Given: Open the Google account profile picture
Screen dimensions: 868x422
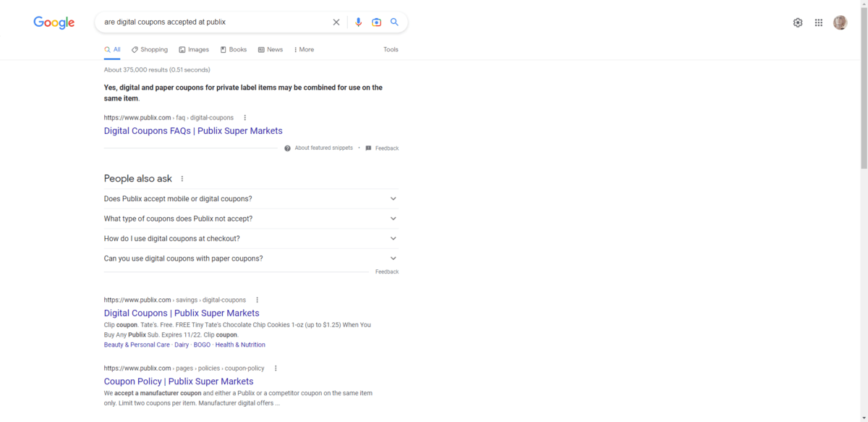Looking at the screenshot, I should click(x=840, y=22).
